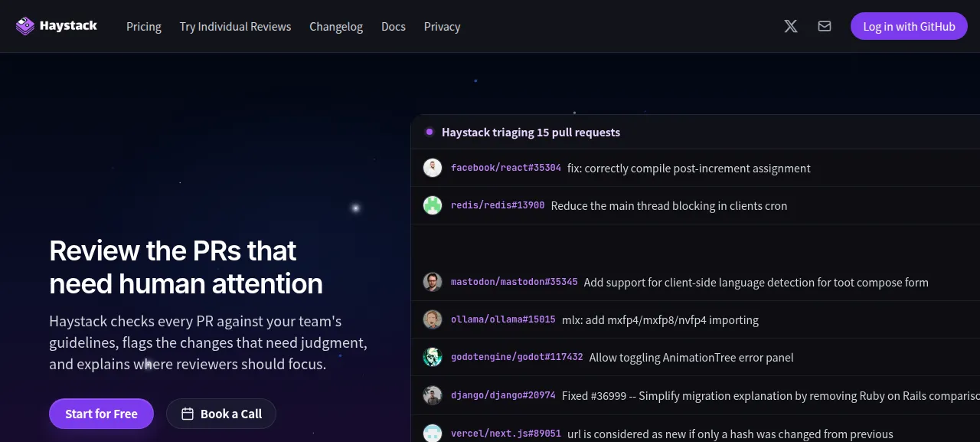Click the facebook/react PR author avatar

pos(433,168)
